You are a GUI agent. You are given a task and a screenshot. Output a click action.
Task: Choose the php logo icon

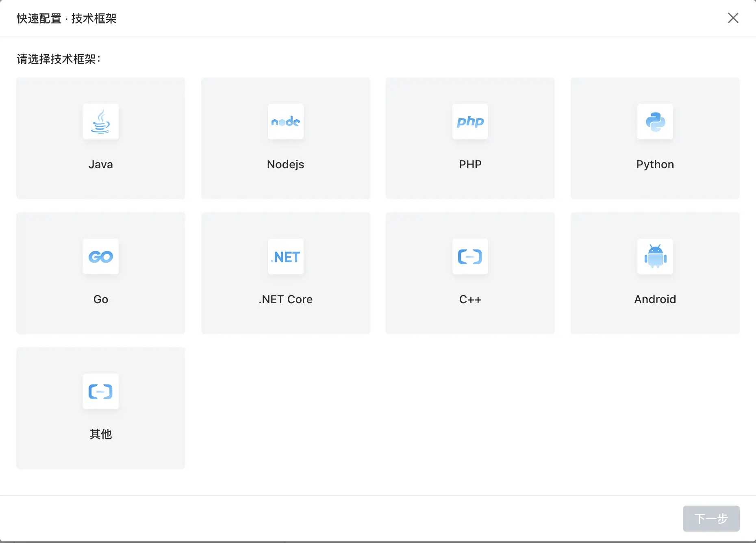click(470, 122)
